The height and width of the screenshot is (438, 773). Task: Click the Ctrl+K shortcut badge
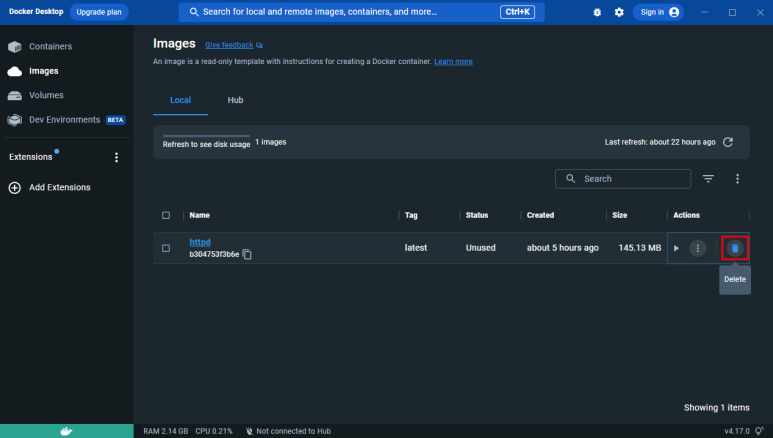click(x=517, y=12)
